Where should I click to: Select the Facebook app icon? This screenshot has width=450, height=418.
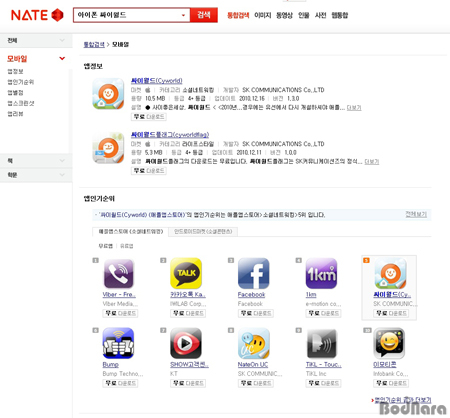pos(253,273)
